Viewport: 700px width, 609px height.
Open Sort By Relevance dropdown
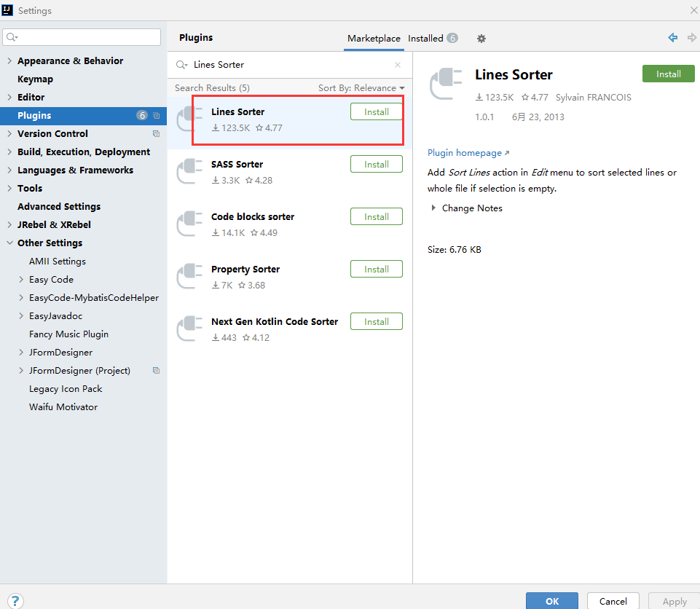tap(361, 88)
